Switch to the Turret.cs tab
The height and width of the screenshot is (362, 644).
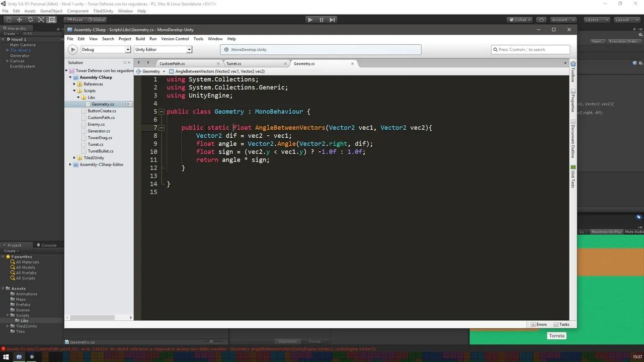coord(233,63)
